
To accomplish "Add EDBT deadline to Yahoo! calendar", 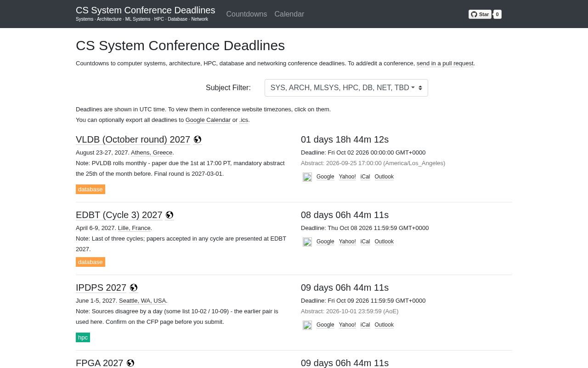I will click(x=347, y=241).
